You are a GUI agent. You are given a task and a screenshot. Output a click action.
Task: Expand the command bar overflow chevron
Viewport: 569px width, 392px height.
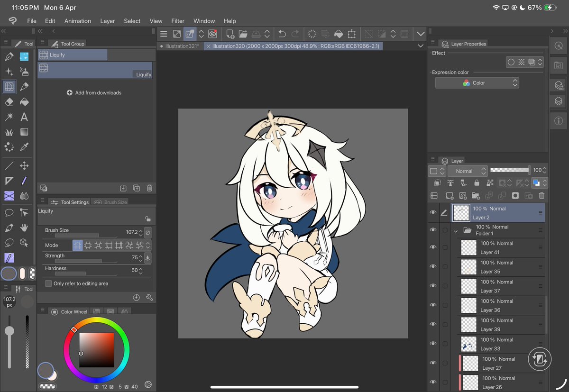(x=420, y=34)
